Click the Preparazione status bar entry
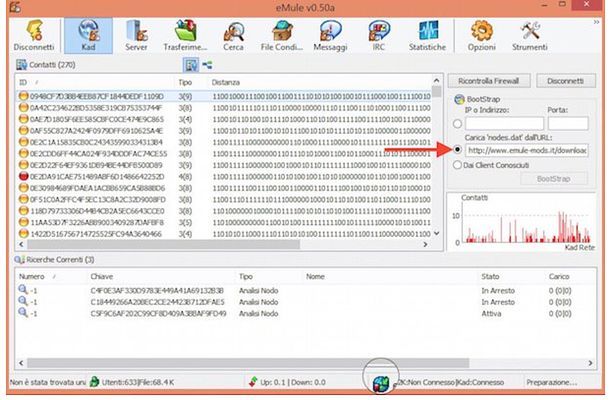Viewport: 610px width, 400px height. (x=552, y=382)
